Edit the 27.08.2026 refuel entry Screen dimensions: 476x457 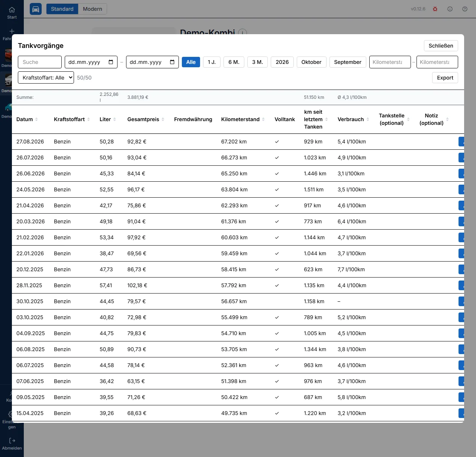tap(461, 142)
